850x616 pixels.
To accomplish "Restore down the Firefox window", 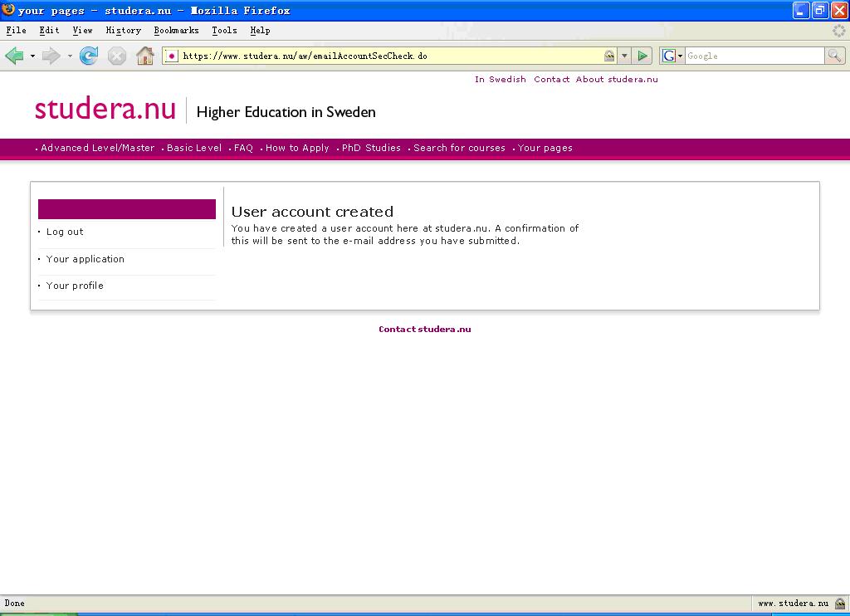I will click(820, 10).
